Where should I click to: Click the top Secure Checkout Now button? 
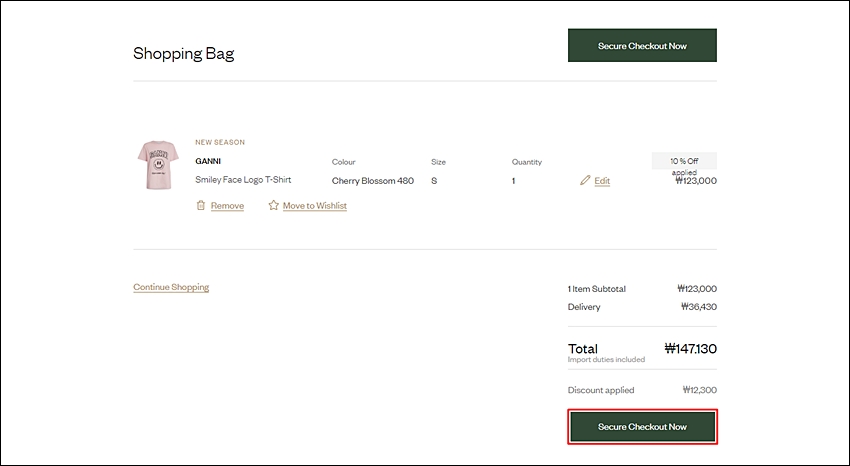coord(642,46)
